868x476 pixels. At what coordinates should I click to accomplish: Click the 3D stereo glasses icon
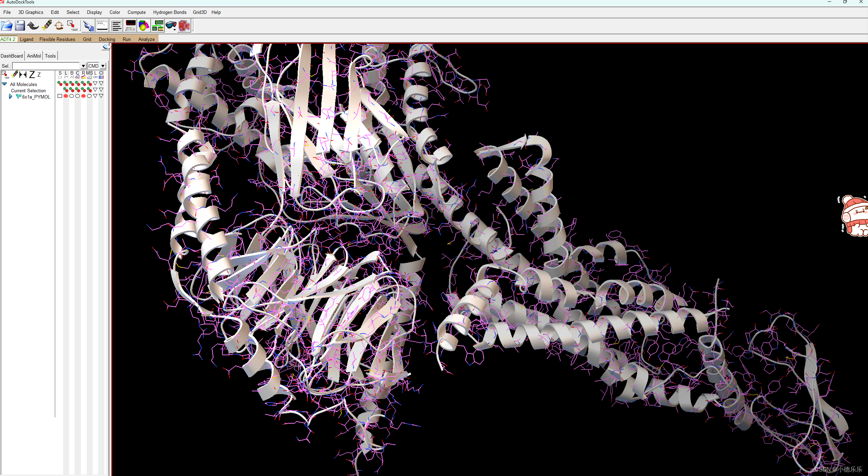[x=171, y=26]
